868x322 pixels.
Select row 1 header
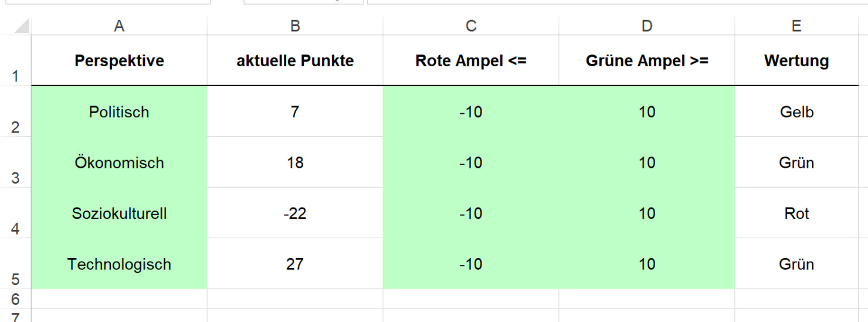[15, 61]
